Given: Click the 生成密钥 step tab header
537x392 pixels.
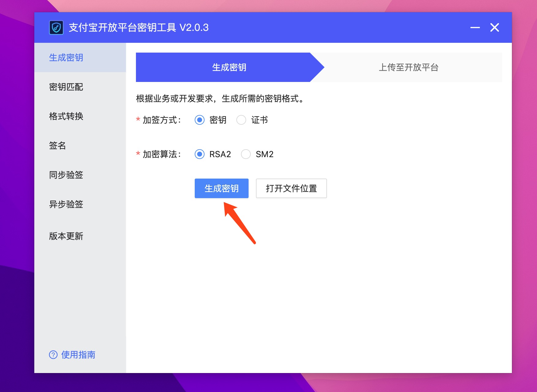Looking at the screenshot, I should pos(229,67).
